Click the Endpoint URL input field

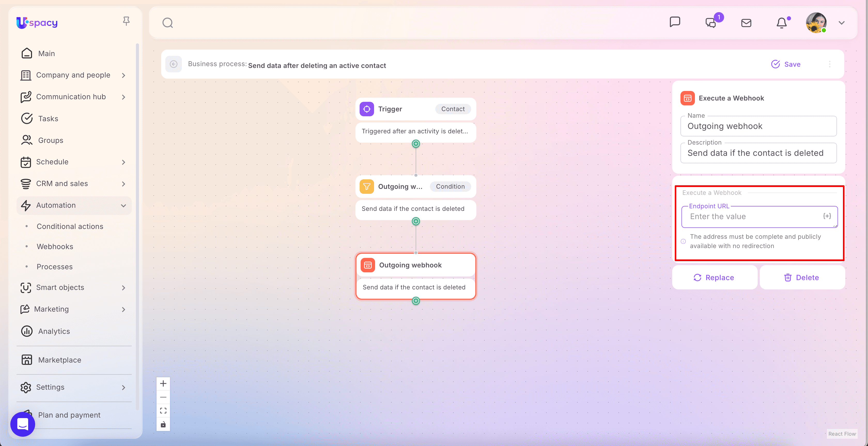pyautogui.click(x=751, y=217)
